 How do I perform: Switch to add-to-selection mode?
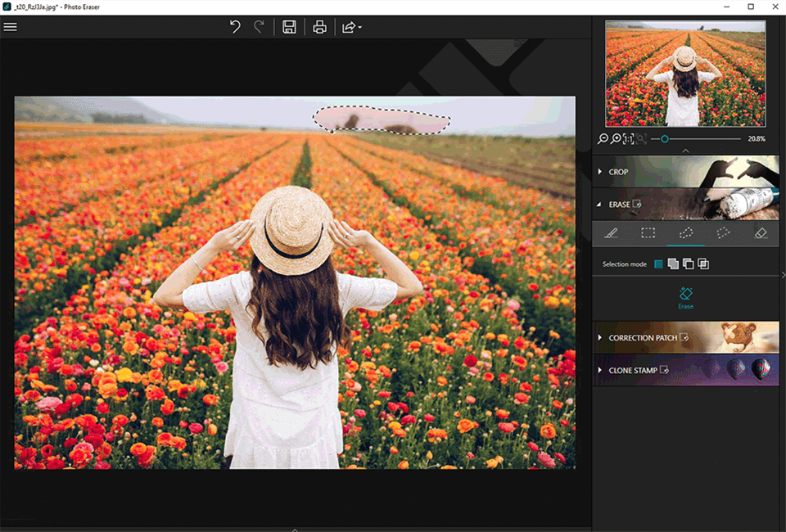coord(673,264)
